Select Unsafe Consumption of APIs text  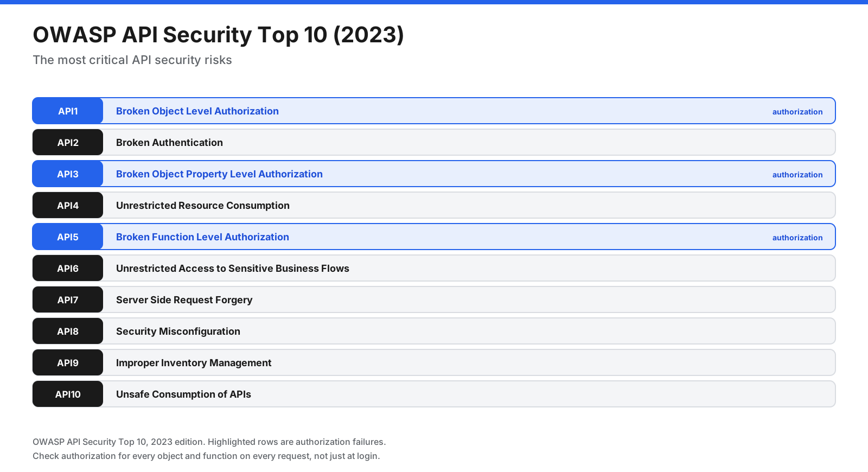tap(183, 394)
